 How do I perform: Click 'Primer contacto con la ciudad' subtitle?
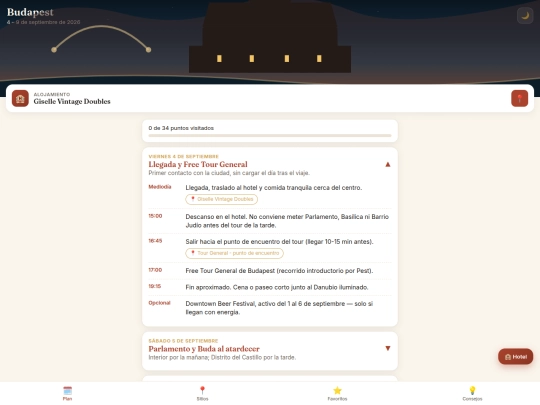click(229, 173)
